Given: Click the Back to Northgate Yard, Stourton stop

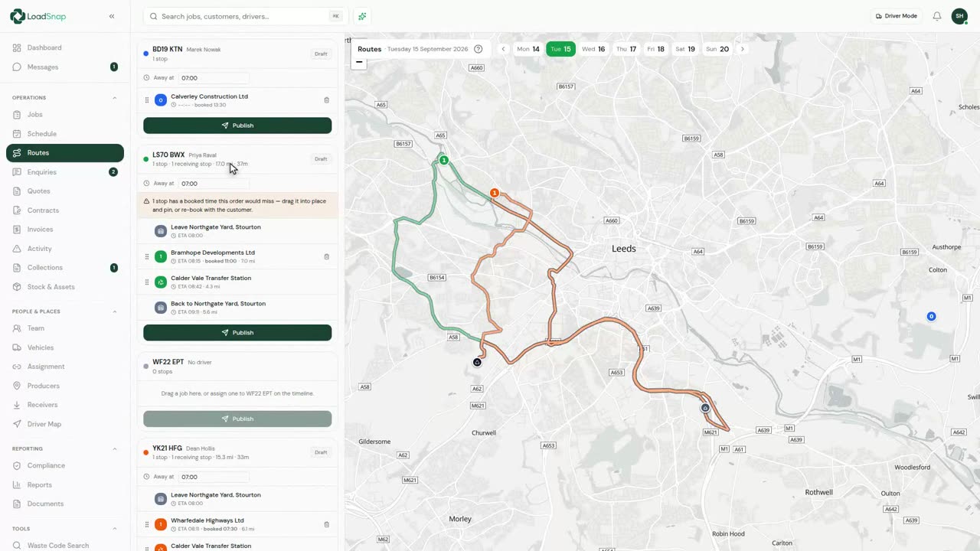Looking at the screenshot, I should [237, 308].
